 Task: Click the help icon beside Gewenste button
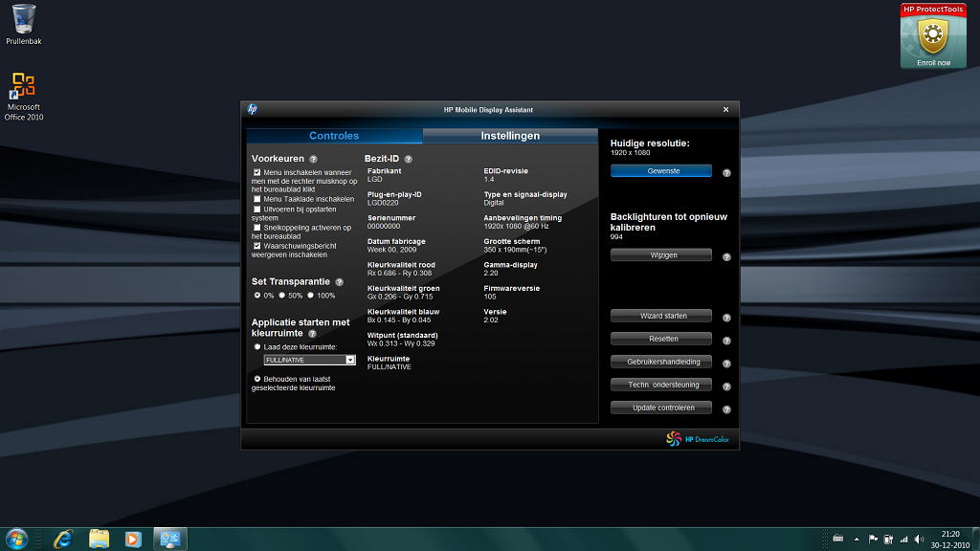(x=727, y=173)
